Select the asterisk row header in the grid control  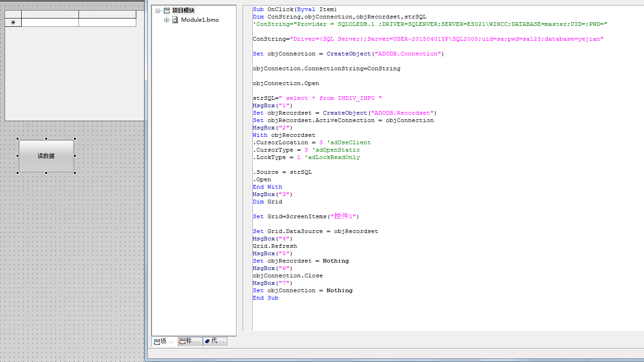tap(13, 22)
